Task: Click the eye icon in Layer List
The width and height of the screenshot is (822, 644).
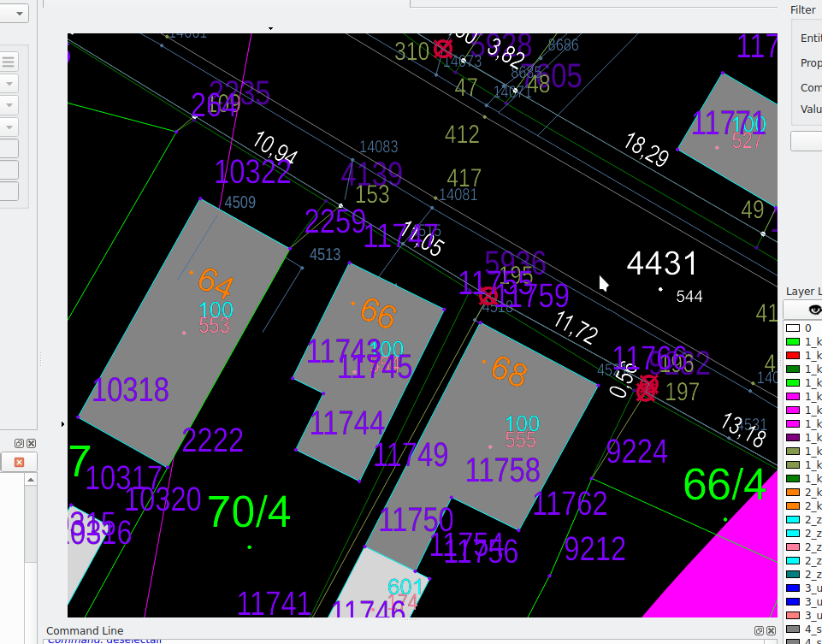Action: click(x=814, y=310)
